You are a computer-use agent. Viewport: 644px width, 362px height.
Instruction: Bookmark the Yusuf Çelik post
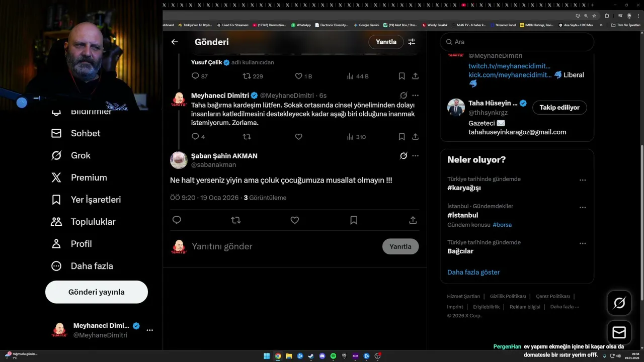tap(401, 76)
